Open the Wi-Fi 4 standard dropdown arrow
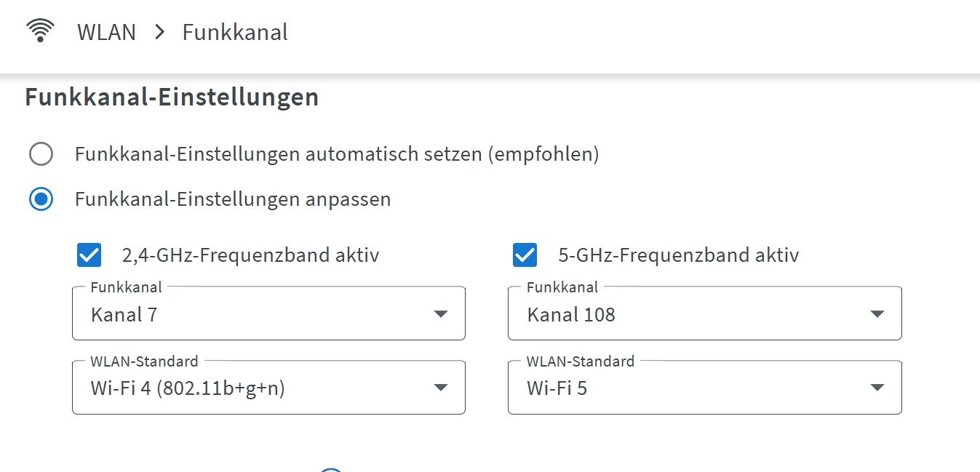This screenshot has height=472, width=980. coord(440,388)
